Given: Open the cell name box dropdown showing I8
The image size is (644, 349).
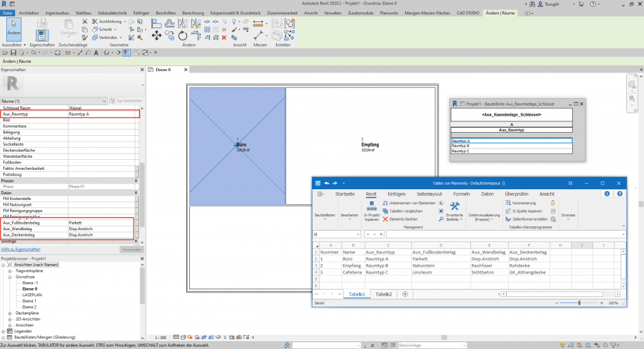Looking at the screenshot, I should coord(357,234).
